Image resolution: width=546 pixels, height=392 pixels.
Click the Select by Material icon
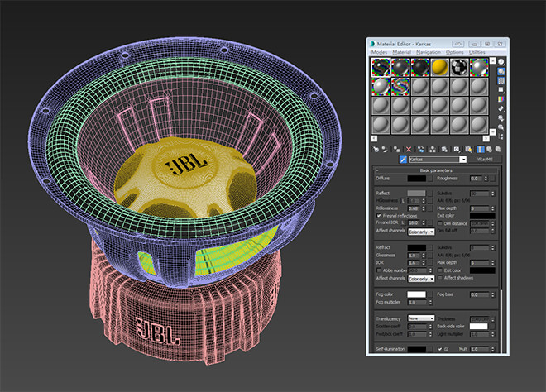(501, 127)
